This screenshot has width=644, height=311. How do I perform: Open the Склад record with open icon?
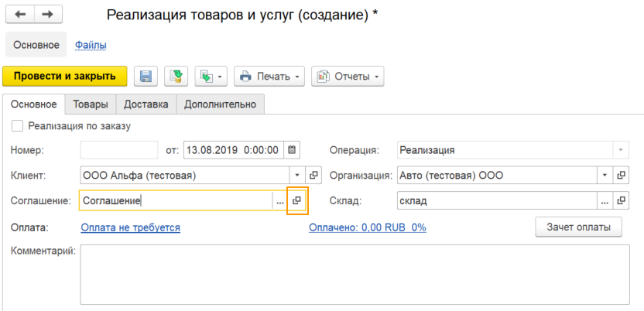click(621, 201)
